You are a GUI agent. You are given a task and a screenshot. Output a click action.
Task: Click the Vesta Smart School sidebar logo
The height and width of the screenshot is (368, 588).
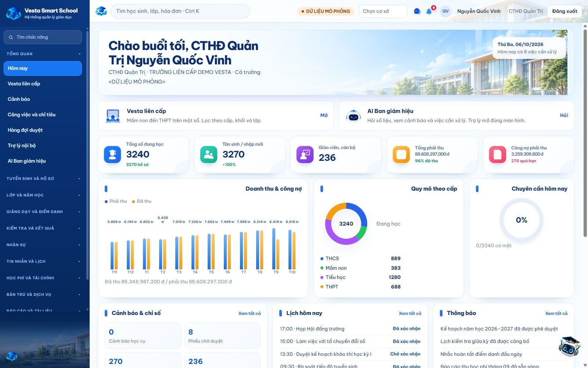point(14,14)
